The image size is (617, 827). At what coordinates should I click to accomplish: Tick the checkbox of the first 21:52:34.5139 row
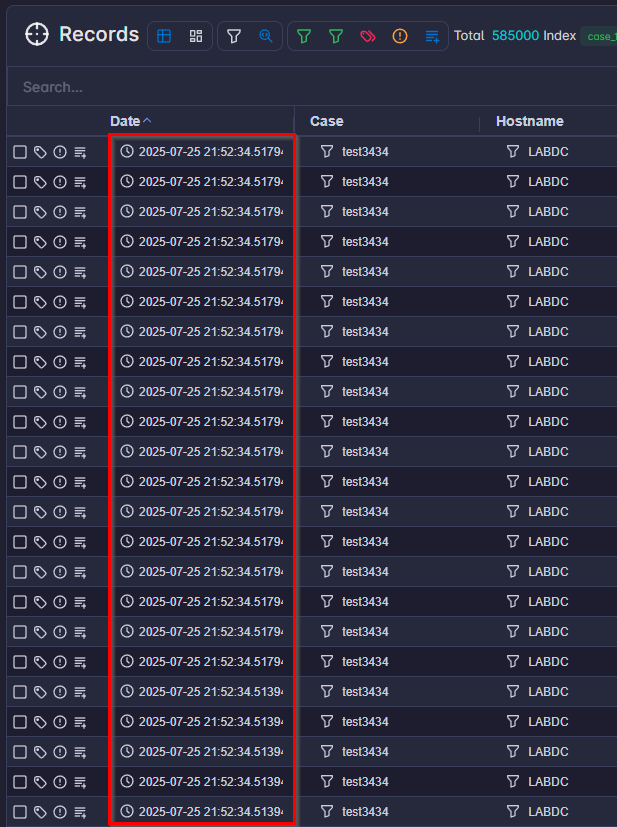[20, 692]
